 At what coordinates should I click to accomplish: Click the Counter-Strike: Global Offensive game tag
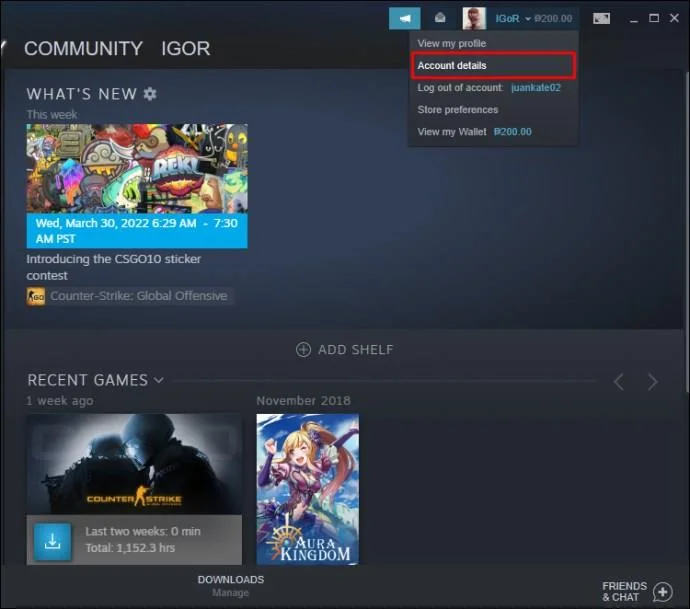139,296
